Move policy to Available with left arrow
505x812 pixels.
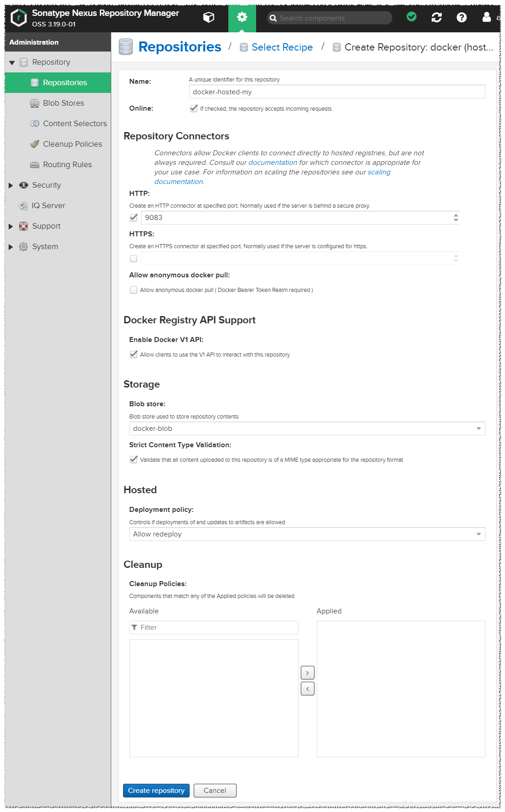(308, 689)
